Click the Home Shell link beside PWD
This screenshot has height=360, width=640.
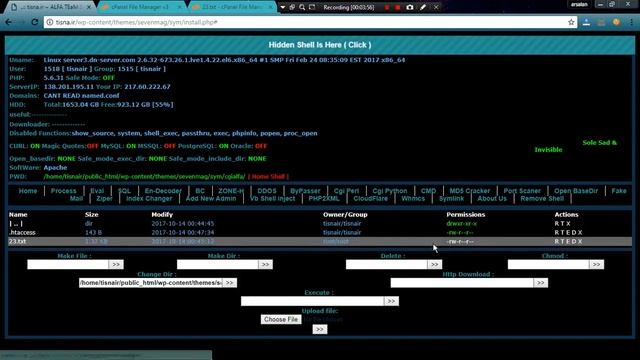pos(268,176)
